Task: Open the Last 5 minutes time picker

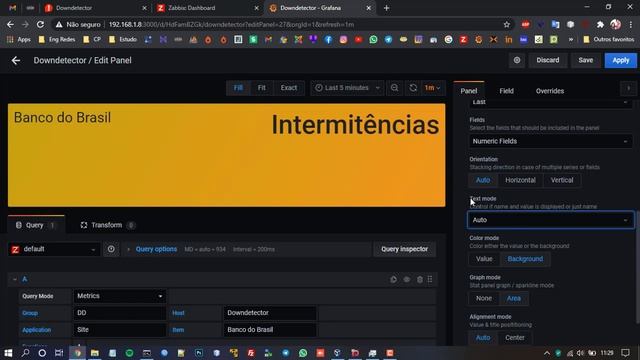Action: click(347, 88)
